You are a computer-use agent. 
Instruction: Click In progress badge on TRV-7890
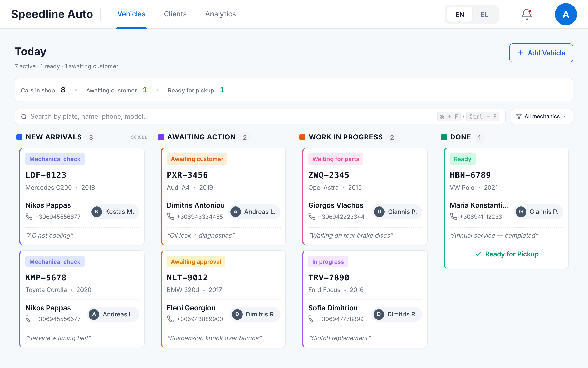tap(328, 262)
